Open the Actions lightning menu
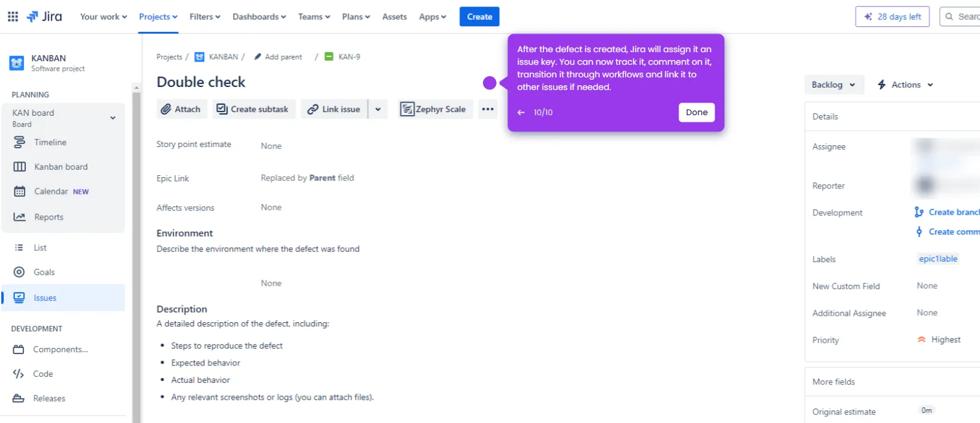 pyautogui.click(x=906, y=85)
